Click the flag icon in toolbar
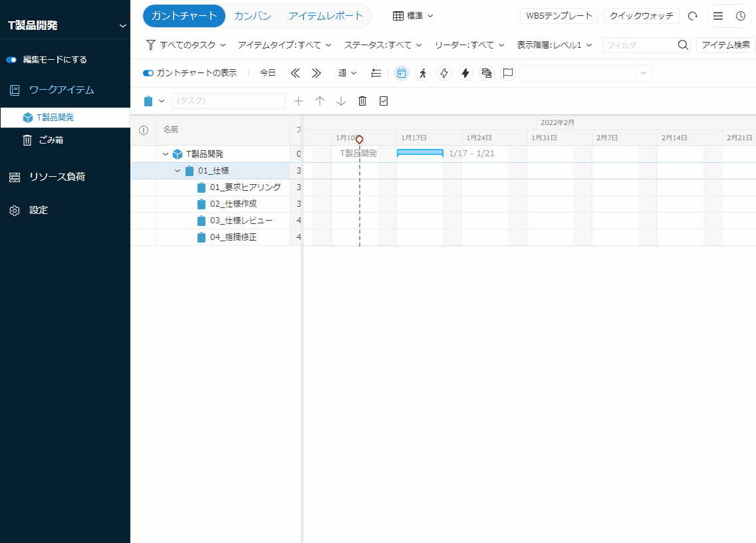This screenshot has height=543, width=756. [508, 73]
